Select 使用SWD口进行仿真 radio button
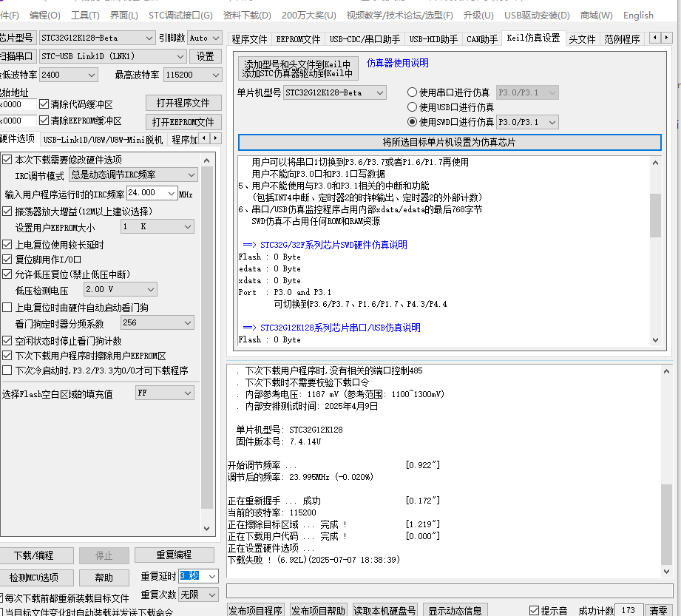The image size is (681, 616). 412,121
